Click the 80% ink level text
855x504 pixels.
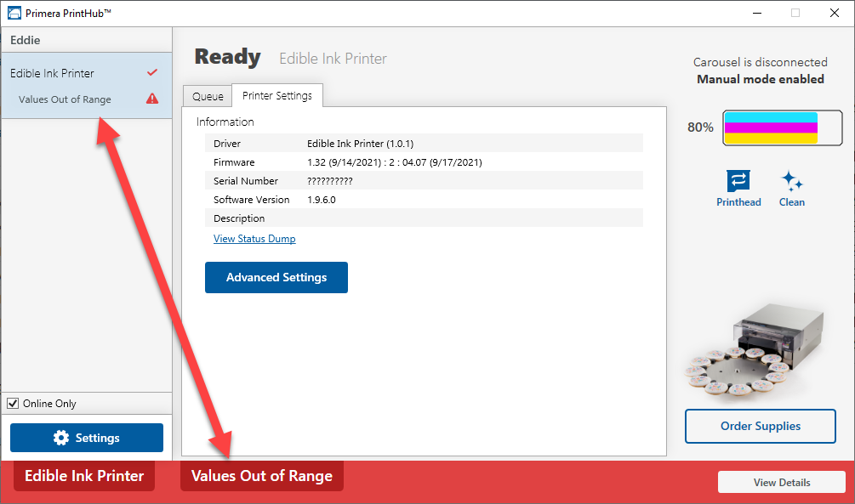[700, 127]
